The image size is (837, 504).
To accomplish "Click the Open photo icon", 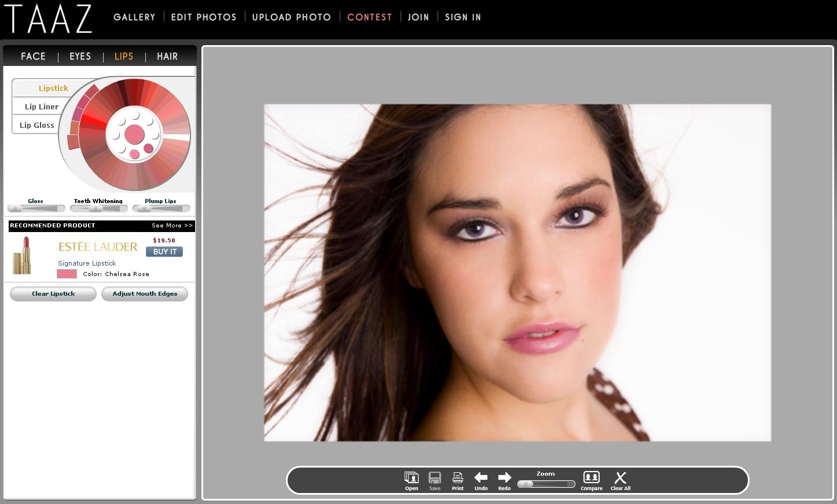I will point(412,478).
